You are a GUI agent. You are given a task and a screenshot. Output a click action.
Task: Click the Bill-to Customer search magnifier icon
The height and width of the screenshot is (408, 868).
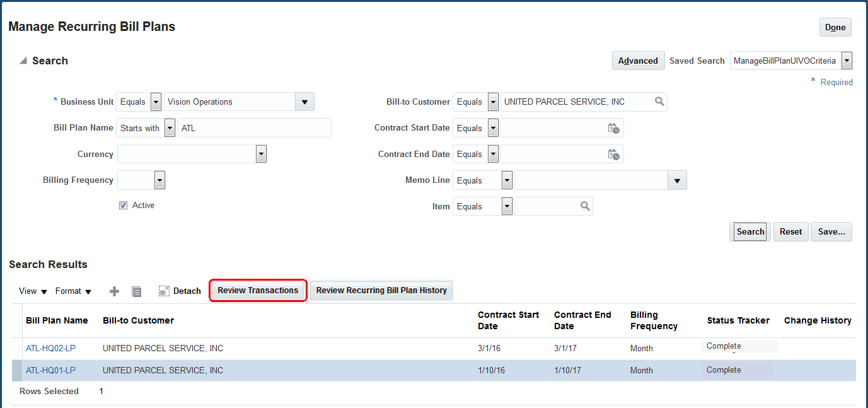click(x=659, y=102)
